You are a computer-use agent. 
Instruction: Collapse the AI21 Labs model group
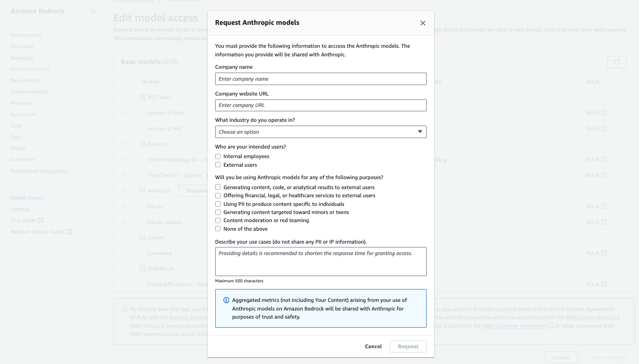[143, 97]
